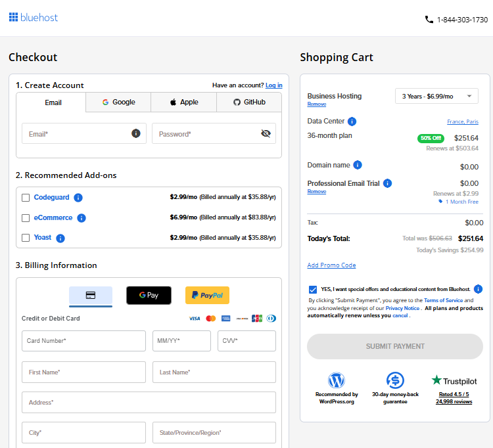Click the Submit Payment button
Image resolution: width=493 pixels, height=448 pixels.
point(395,346)
